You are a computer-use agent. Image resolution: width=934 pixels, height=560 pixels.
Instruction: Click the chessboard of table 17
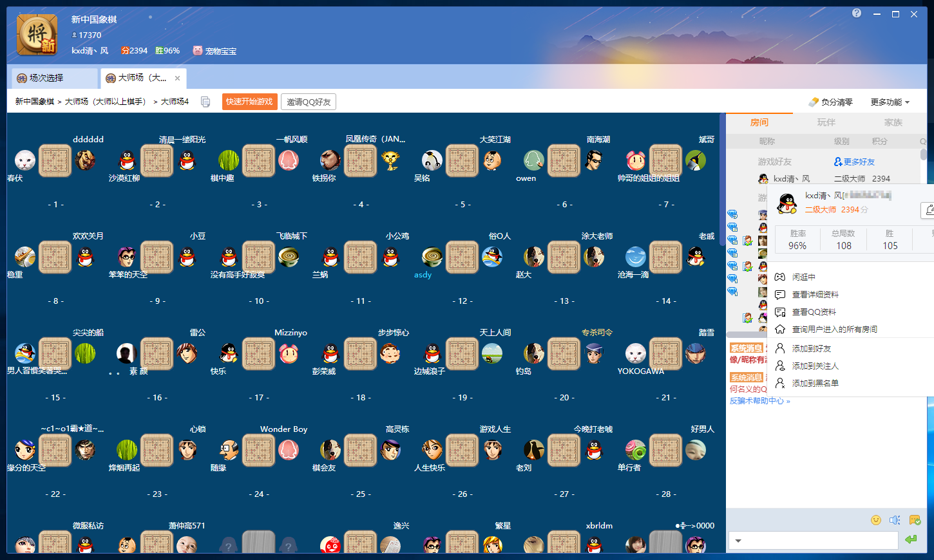(x=259, y=353)
